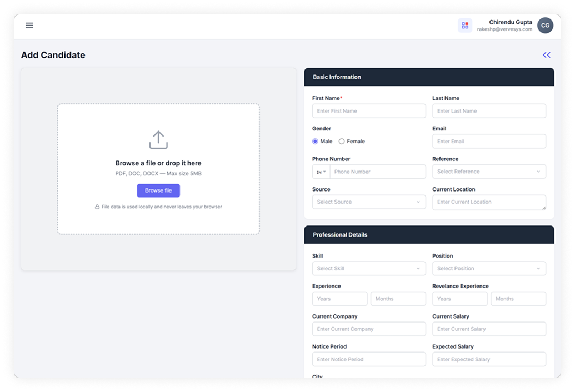Click the Experience Years field
This screenshot has height=392, width=575.
pyautogui.click(x=339, y=299)
